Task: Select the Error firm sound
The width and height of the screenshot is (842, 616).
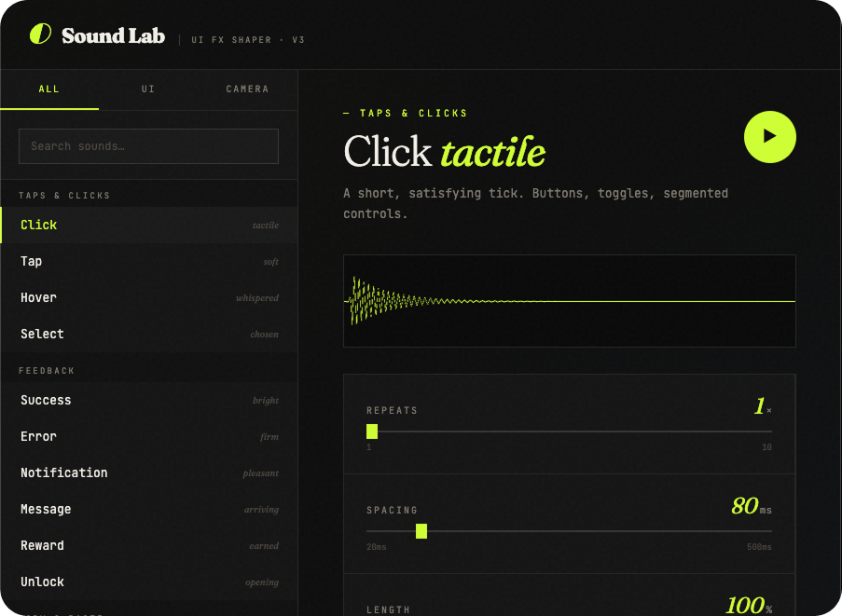Action: (149, 437)
